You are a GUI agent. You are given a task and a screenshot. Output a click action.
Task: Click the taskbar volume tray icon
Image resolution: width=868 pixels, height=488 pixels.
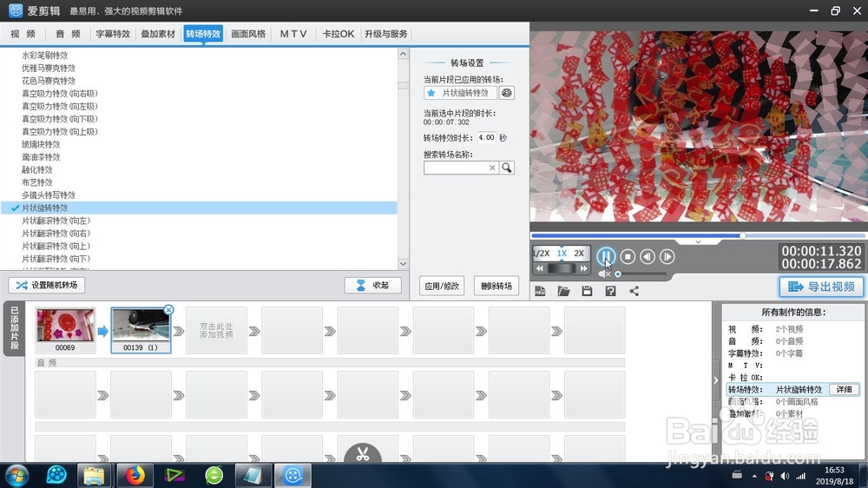785,476
